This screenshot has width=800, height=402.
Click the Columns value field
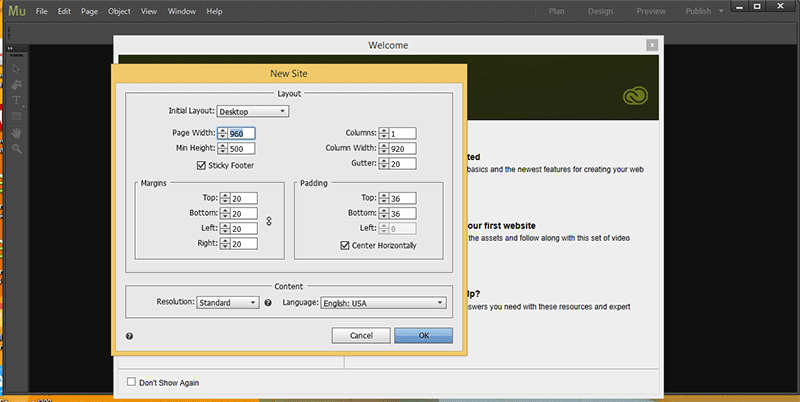pyautogui.click(x=403, y=134)
